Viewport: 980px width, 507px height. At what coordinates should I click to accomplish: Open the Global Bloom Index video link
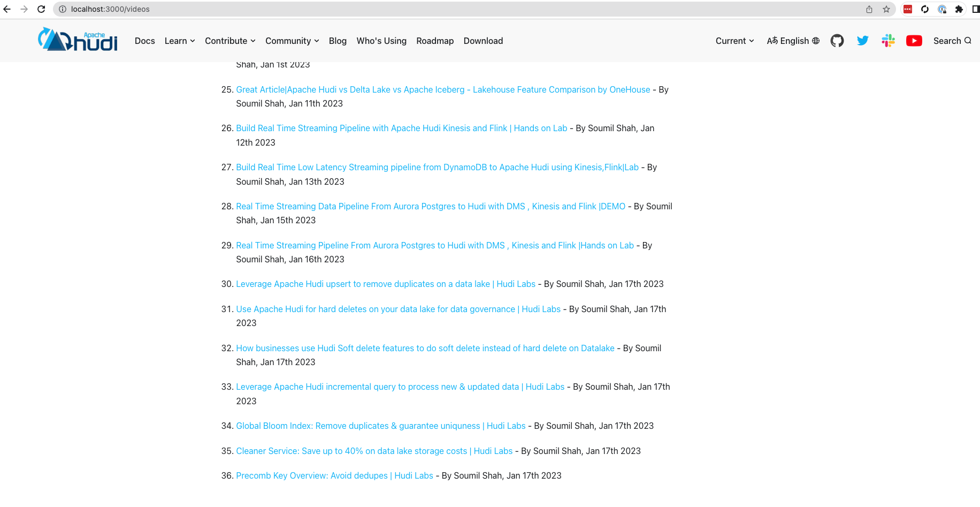point(381,426)
